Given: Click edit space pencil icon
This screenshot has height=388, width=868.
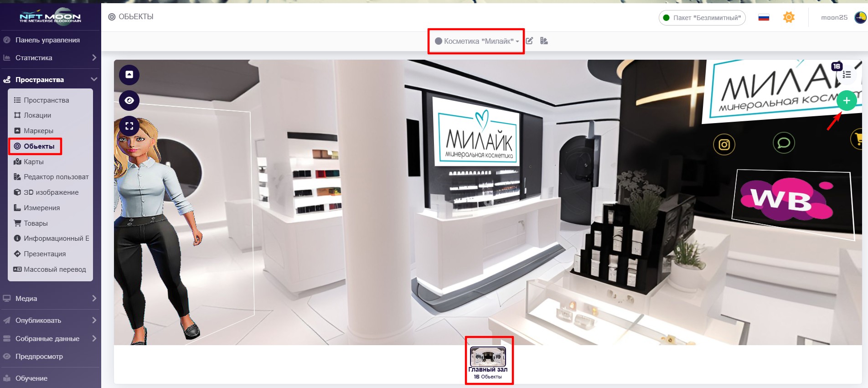Looking at the screenshot, I should [529, 41].
